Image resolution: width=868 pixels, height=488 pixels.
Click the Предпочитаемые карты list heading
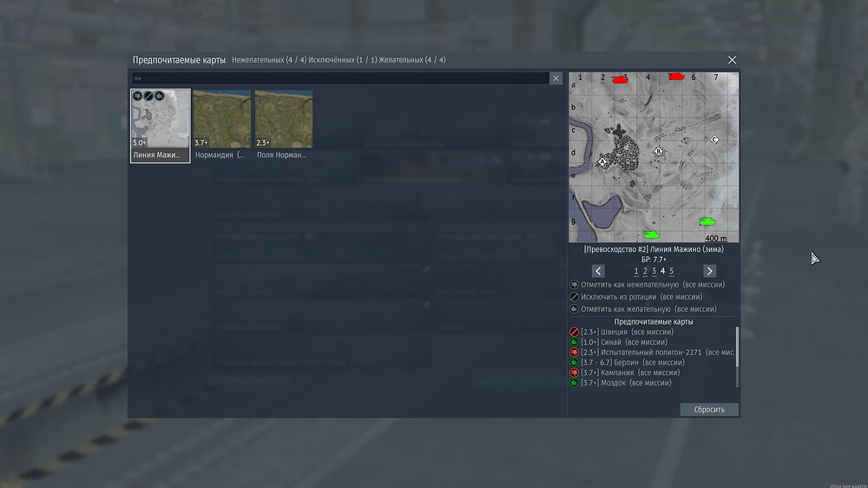tap(654, 322)
